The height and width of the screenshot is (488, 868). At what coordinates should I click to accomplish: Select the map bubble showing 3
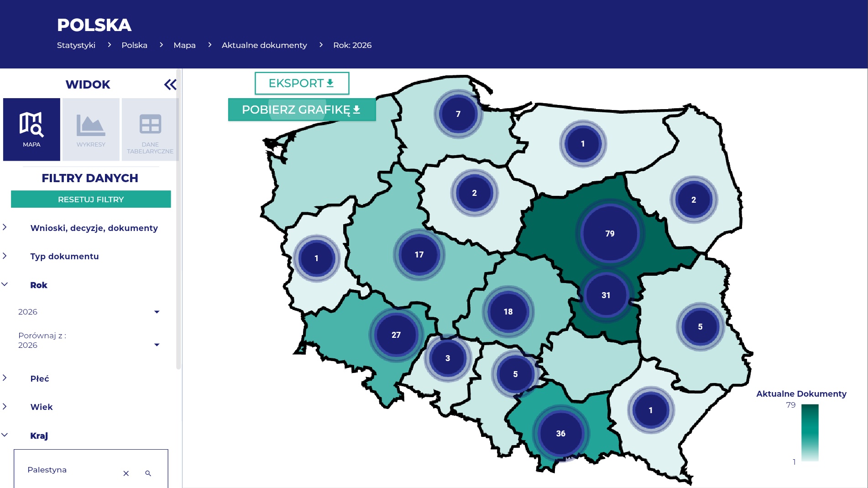[448, 358]
